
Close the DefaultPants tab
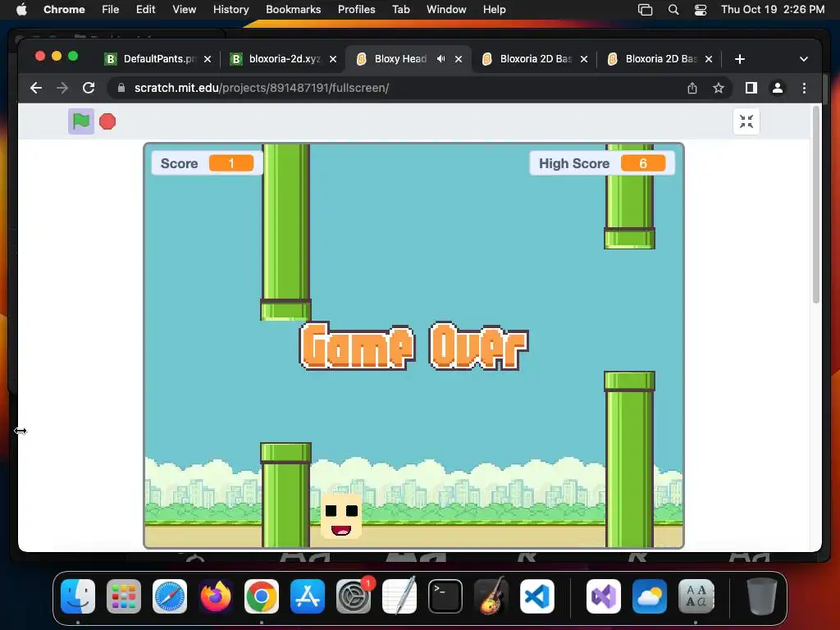coord(208,59)
